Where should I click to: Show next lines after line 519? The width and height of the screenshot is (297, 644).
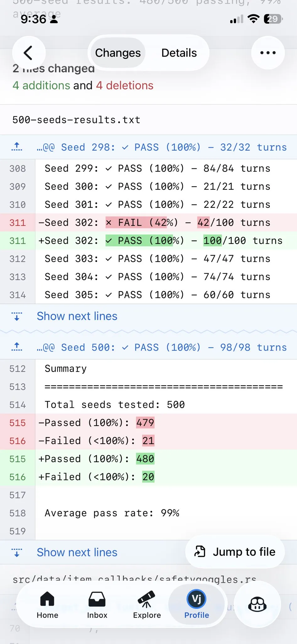click(77, 552)
